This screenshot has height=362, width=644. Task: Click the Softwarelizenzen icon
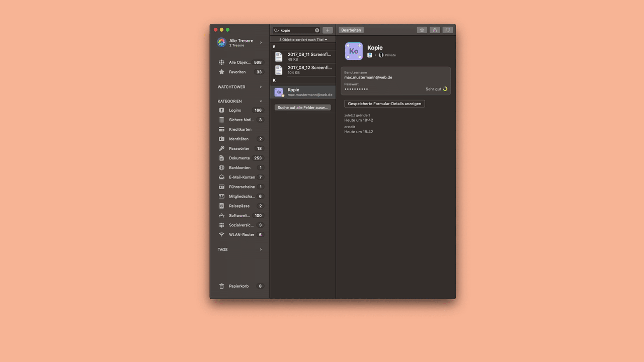221,215
